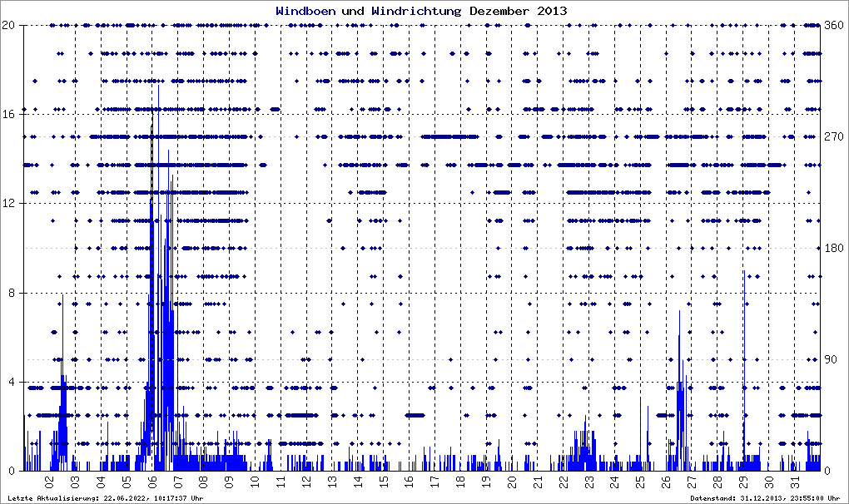This screenshot has height=504, width=849.
Task: Click the chart title 'Windboen und Windrichtung Dezember 2013'
Action: [421, 11]
